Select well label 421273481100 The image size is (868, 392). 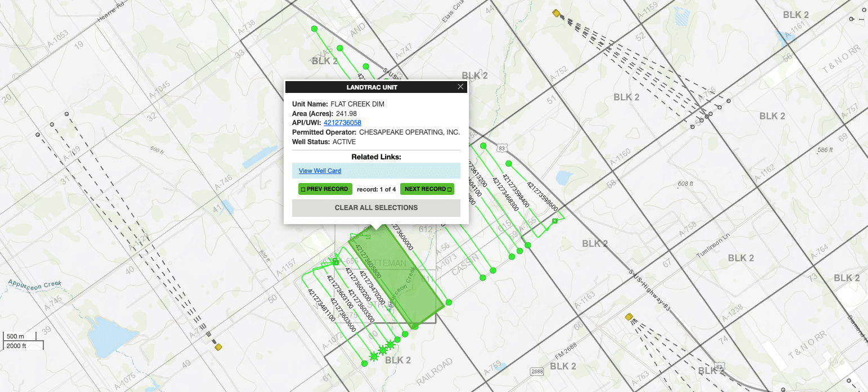coord(321,305)
